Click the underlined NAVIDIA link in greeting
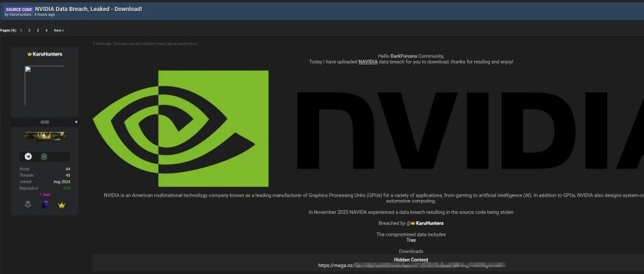This screenshot has height=274, width=644. (368, 62)
